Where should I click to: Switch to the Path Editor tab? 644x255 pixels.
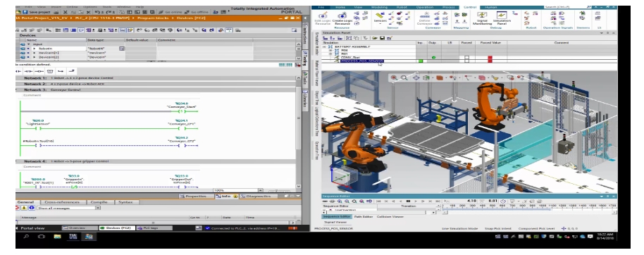363,216
